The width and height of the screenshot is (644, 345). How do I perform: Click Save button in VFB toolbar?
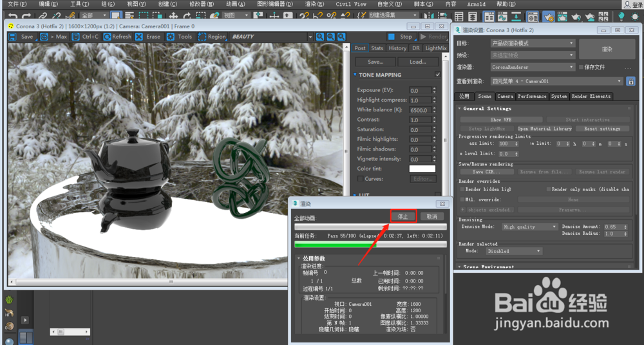(x=22, y=37)
